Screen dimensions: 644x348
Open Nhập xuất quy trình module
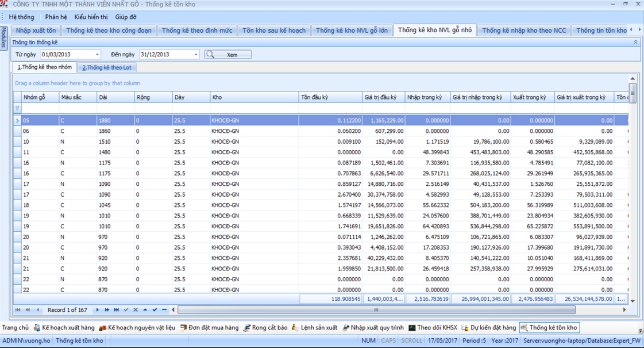pyautogui.click(x=373, y=327)
